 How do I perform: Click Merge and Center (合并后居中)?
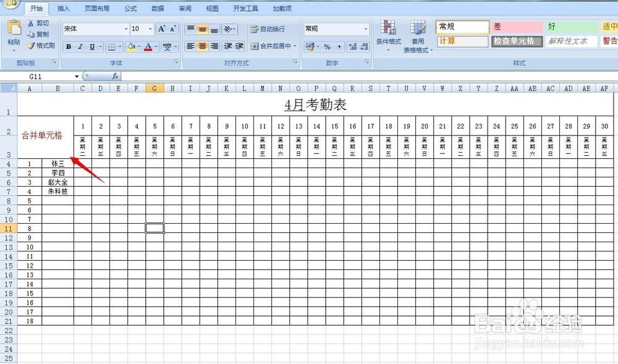(271, 46)
